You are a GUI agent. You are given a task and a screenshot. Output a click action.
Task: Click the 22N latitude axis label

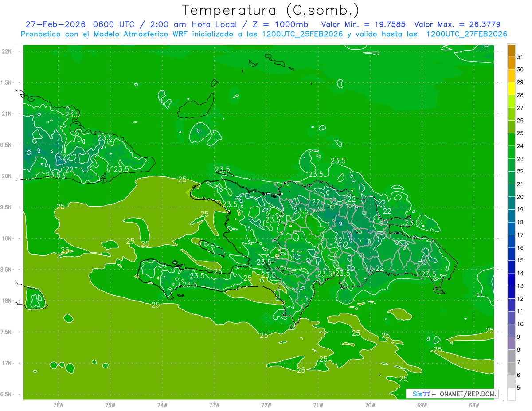pos(7,51)
